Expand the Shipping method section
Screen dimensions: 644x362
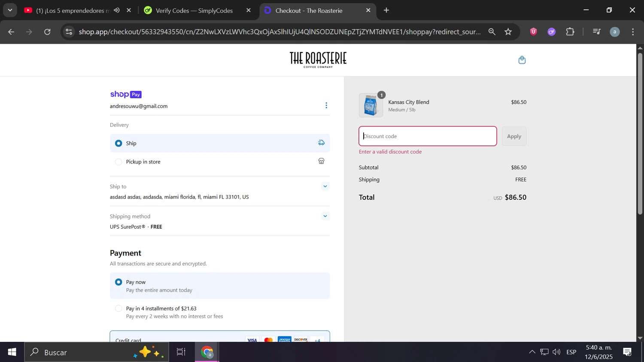point(325,216)
